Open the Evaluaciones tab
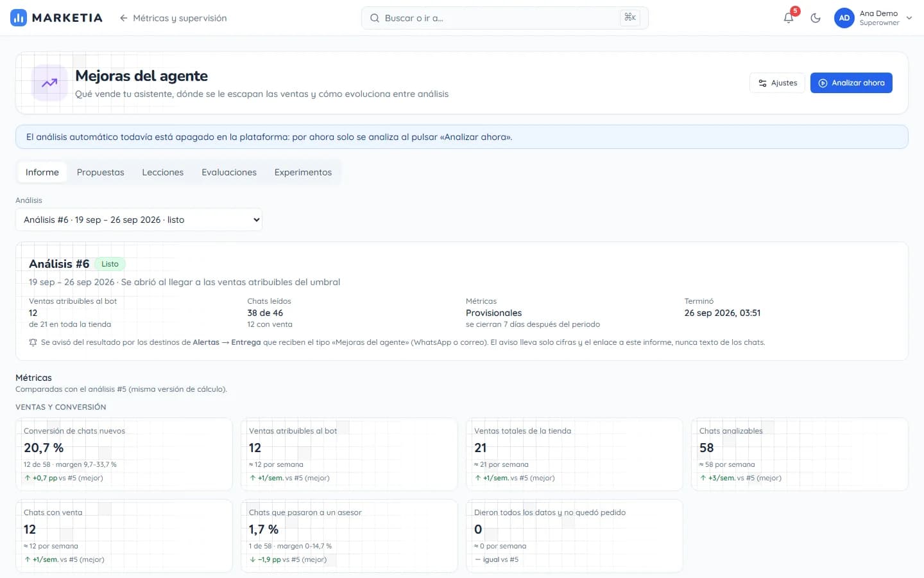This screenshot has height=578, width=924. tap(229, 172)
